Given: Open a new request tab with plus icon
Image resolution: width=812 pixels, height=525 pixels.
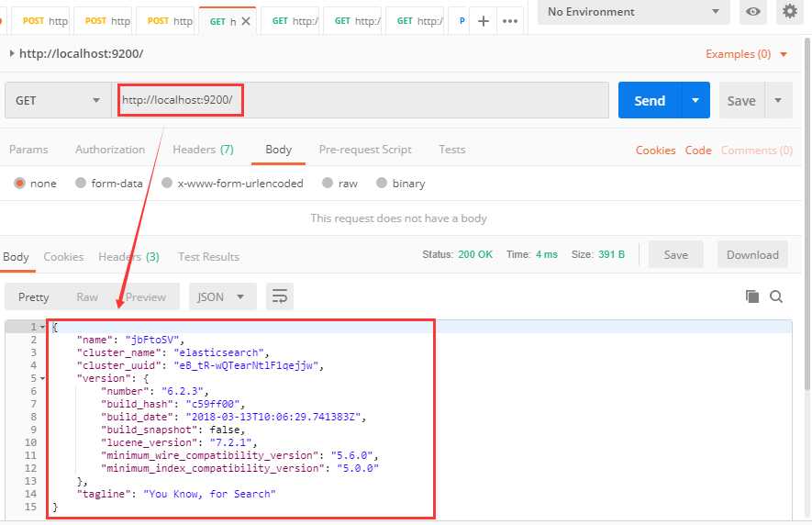Looking at the screenshot, I should coord(484,21).
